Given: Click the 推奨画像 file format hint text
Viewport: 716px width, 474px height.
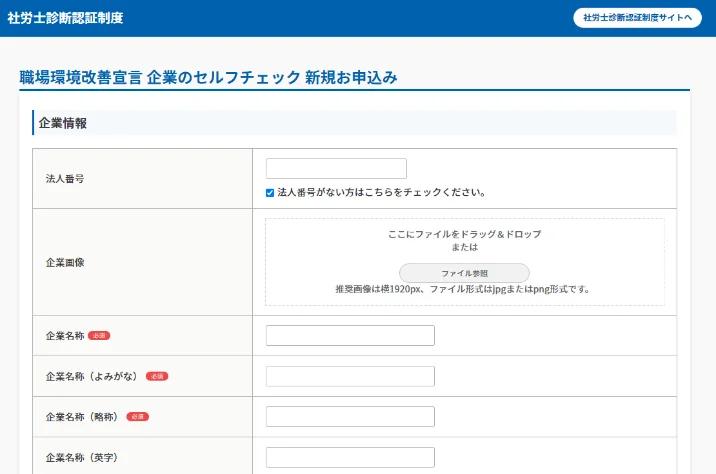Looking at the screenshot, I should pos(463,290).
